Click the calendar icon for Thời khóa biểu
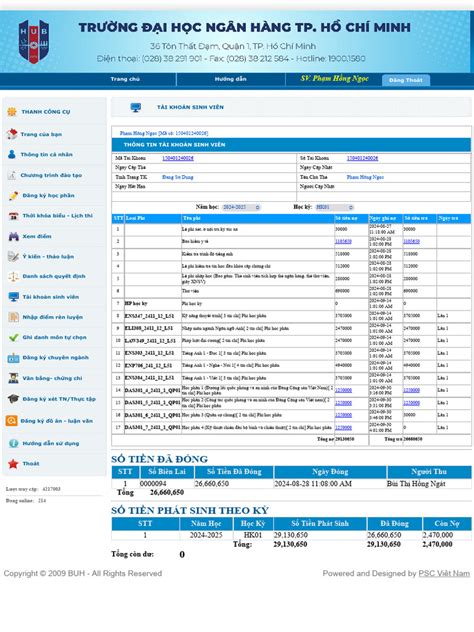Screen dimensions: 474x632 (13, 216)
